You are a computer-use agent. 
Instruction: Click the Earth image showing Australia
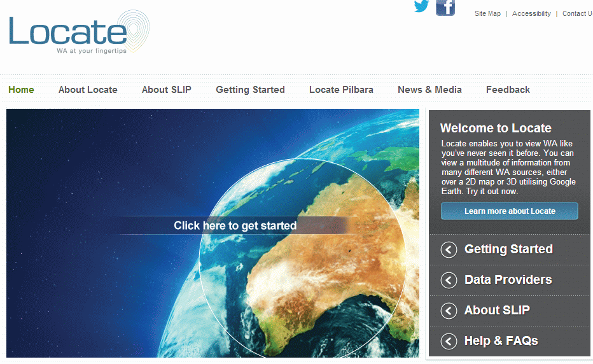pos(213,233)
